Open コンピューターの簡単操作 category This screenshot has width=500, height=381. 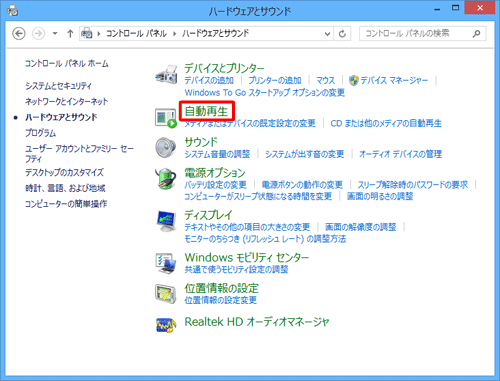[x=66, y=204]
